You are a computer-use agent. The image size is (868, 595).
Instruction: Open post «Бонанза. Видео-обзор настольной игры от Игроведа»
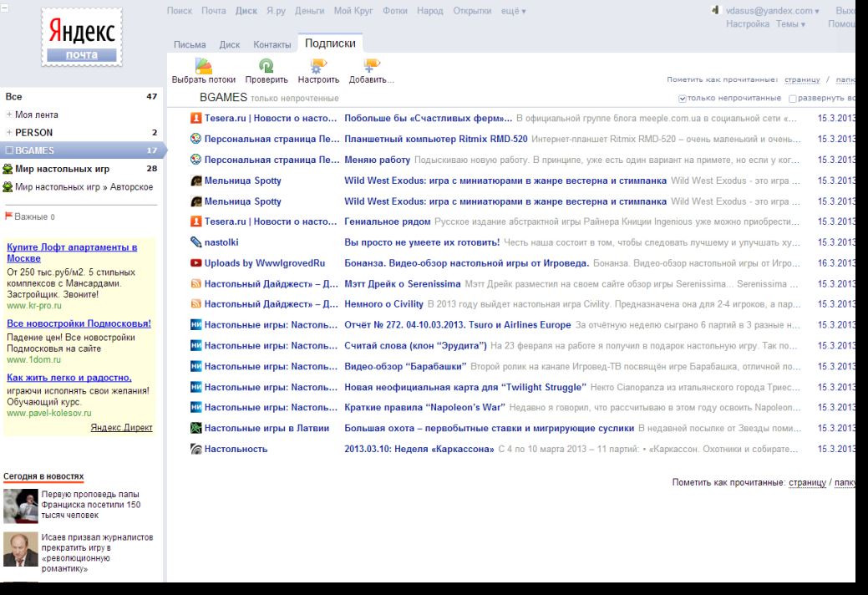click(467, 263)
